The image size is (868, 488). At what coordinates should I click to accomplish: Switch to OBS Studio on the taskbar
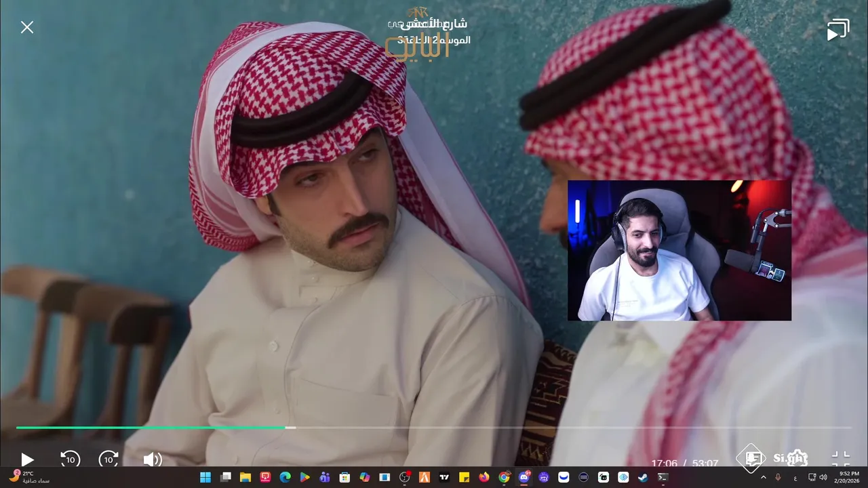coord(405,477)
